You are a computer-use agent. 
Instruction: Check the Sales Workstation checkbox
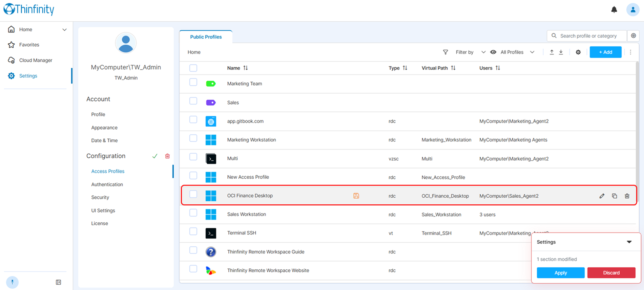(193, 213)
